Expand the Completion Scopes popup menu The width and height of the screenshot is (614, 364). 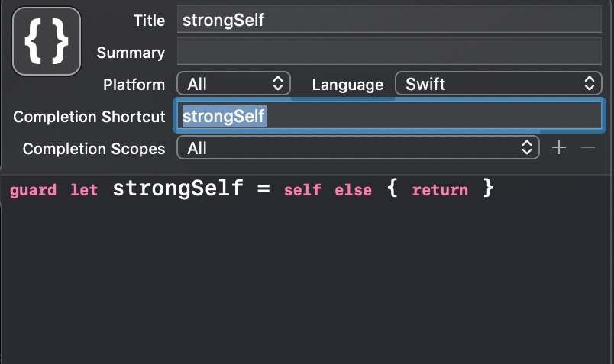(x=358, y=147)
